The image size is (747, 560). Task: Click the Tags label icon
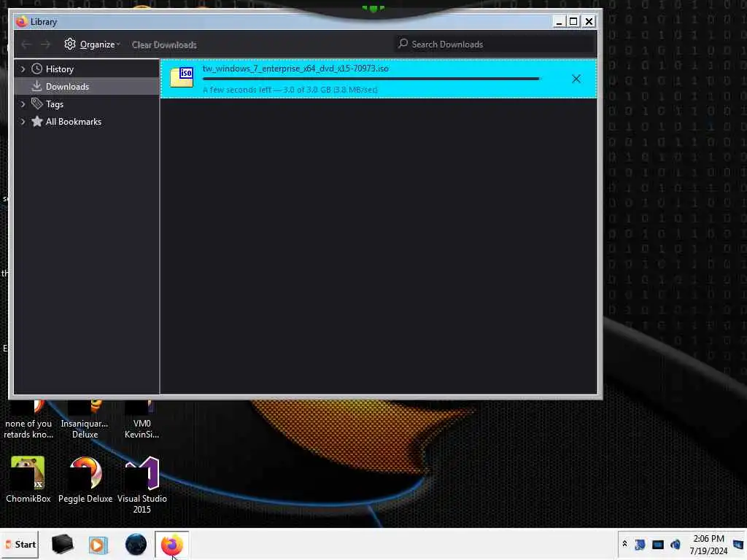(x=36, y=104)
